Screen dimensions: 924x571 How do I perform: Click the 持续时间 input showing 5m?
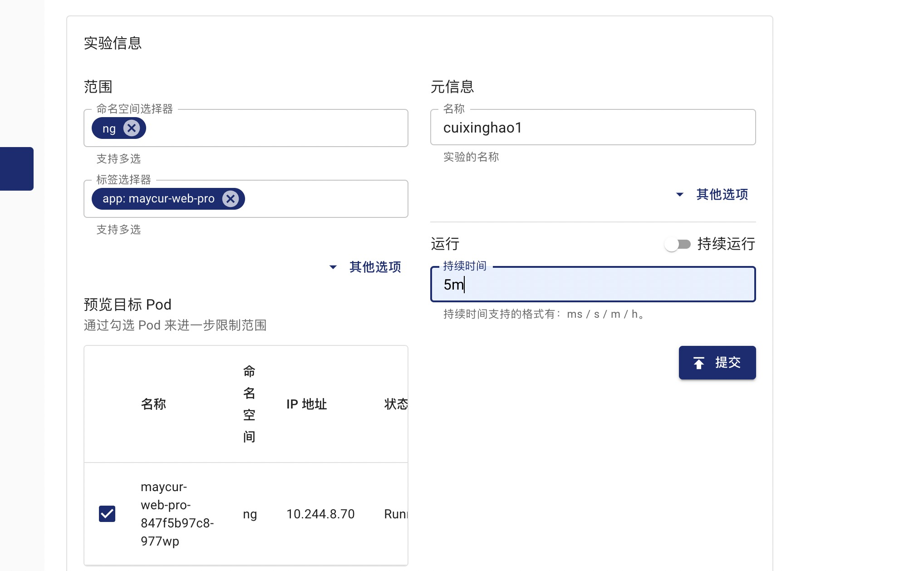coord(592,285)
